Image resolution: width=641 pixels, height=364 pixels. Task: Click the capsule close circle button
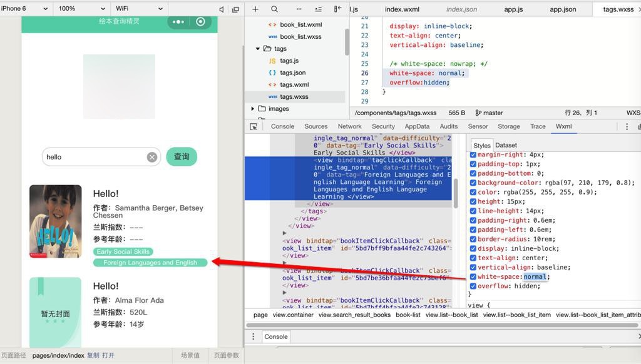200,22
